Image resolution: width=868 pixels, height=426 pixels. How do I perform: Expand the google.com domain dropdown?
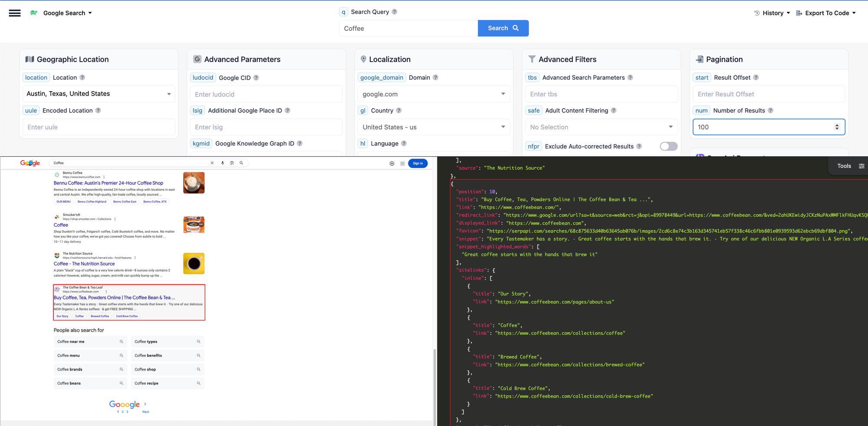coord(434,94)
